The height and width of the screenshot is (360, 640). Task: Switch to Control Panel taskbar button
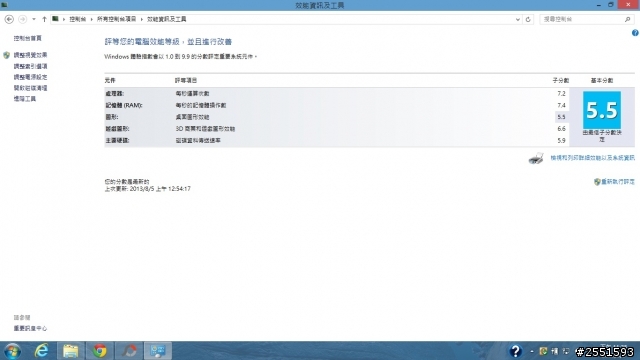tap(158, 351)
